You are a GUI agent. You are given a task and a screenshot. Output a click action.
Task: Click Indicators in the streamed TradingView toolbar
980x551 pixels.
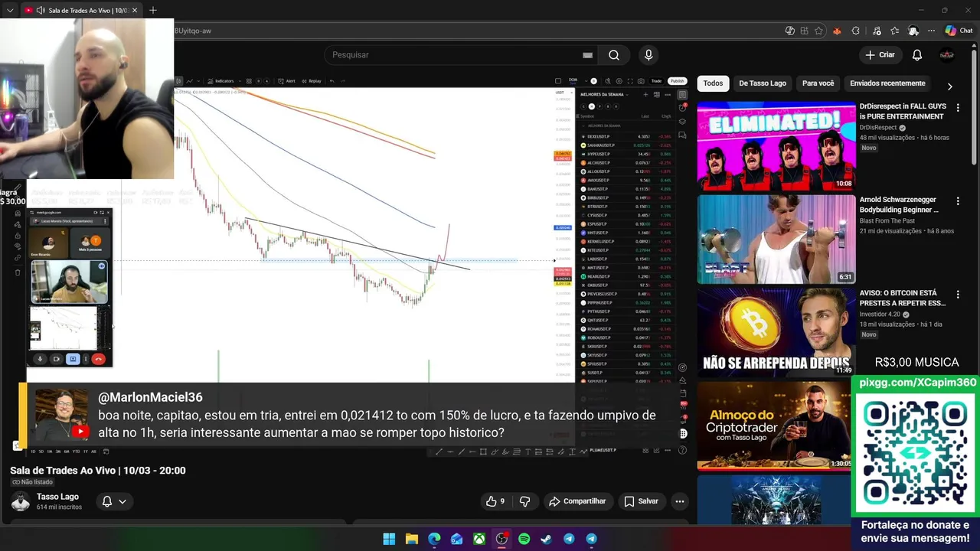tap(220, 81)
